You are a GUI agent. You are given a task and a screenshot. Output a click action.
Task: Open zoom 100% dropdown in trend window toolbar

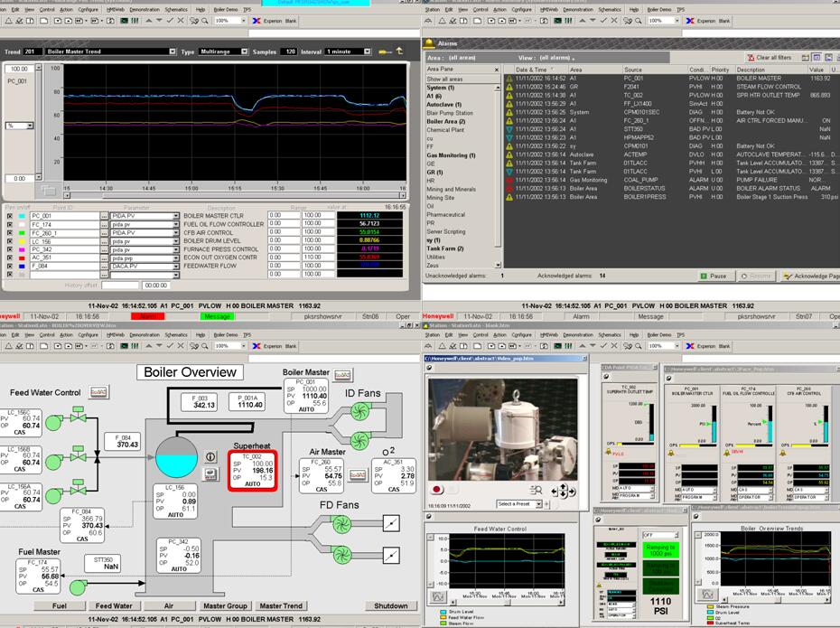244,21
